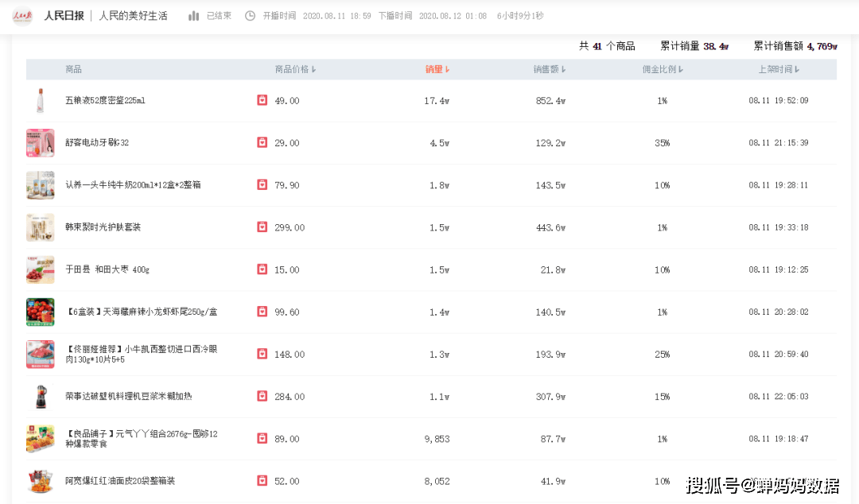The image size is (859, 504).
Task: Open the 舒客电动牙刷 product thumbnail
Action: [40, 143]
